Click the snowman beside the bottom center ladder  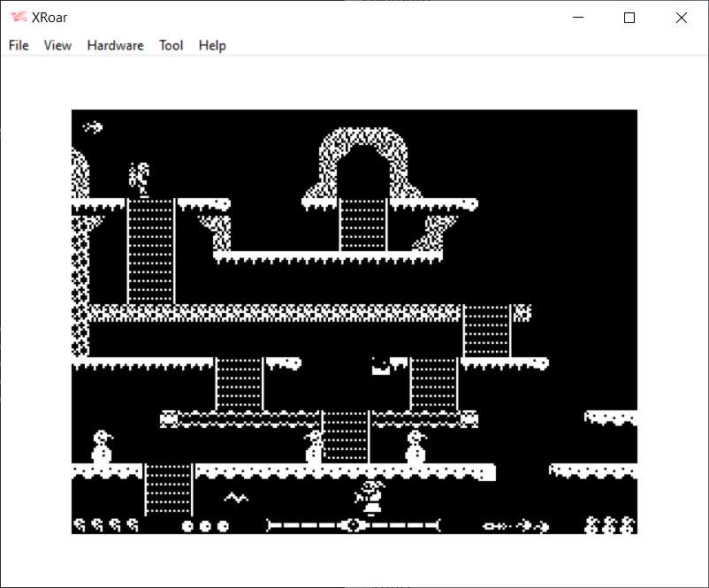coord(314,447)
